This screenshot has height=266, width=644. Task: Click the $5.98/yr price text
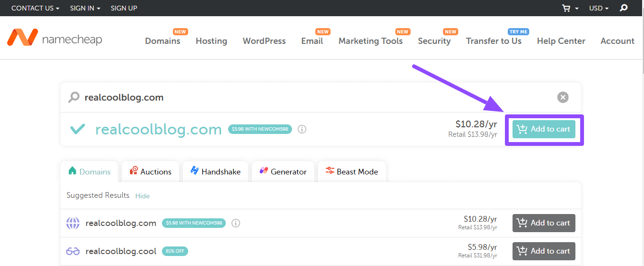tap(483, 247)
